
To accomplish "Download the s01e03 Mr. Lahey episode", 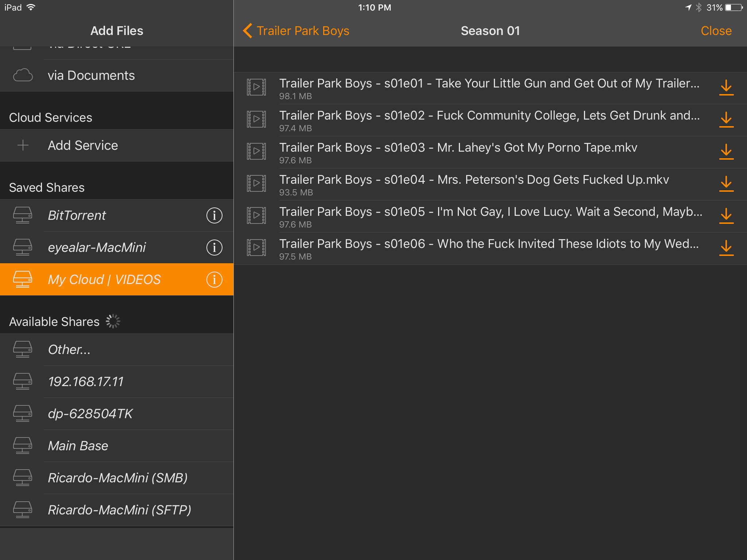I will [x=726, y=152].
